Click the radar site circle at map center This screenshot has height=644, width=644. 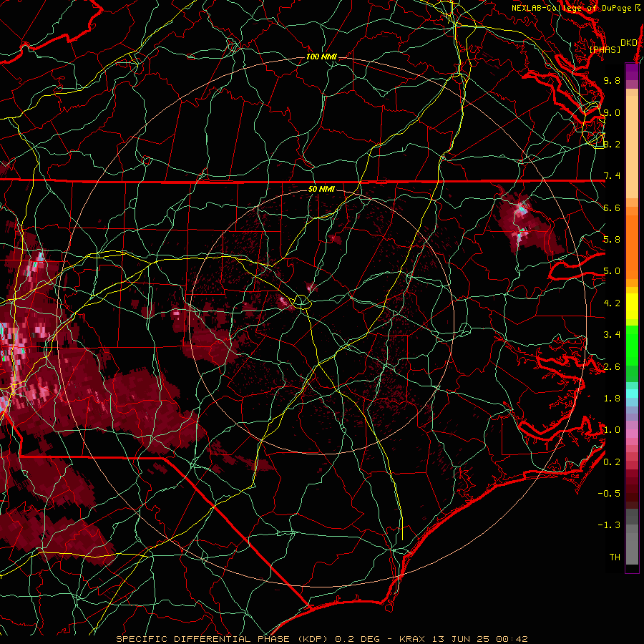click(301, 302)
